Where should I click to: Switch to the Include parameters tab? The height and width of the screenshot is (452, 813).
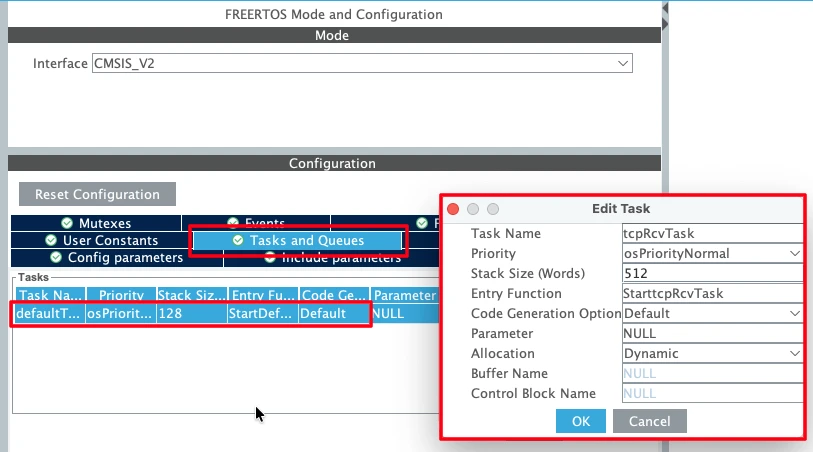332,259
